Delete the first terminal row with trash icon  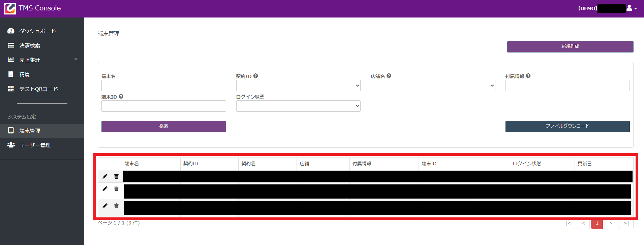coord(116,176)
